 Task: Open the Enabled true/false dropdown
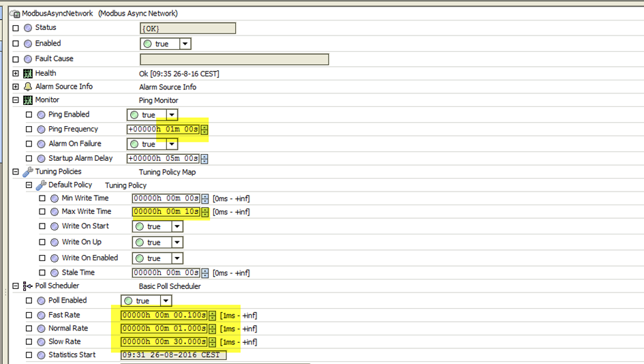coord(185,44)
